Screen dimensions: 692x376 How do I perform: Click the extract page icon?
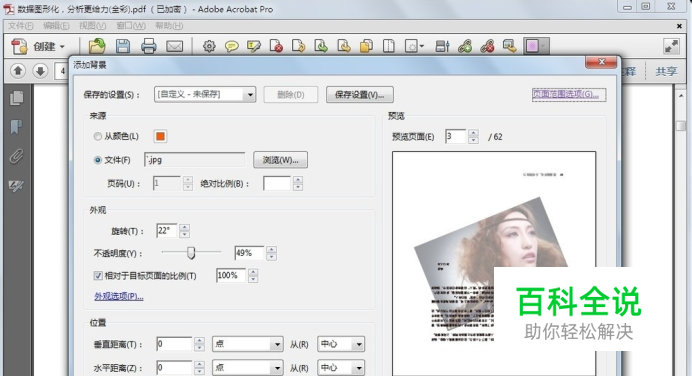[x=321, y=46]
